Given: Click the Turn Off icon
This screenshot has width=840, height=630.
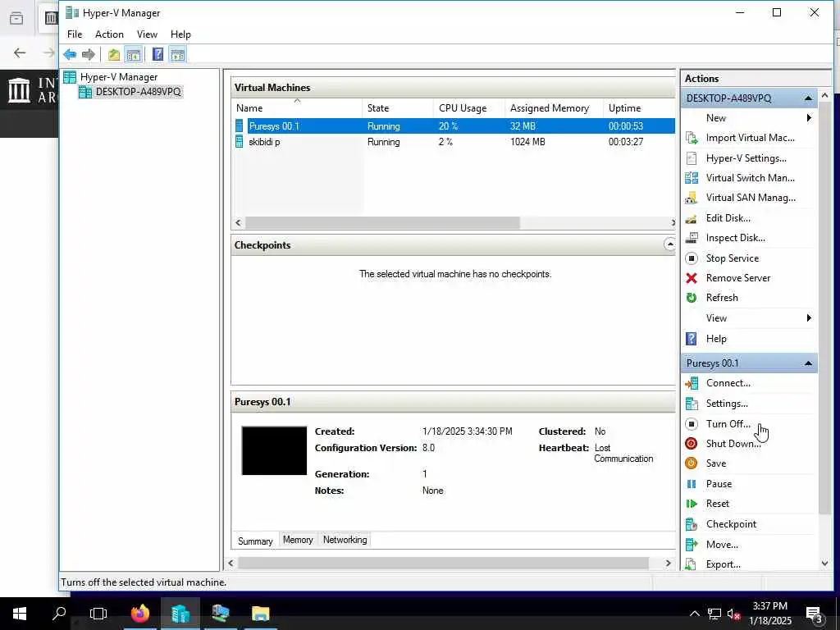Looking at the screenshot, I should point(692,424).
